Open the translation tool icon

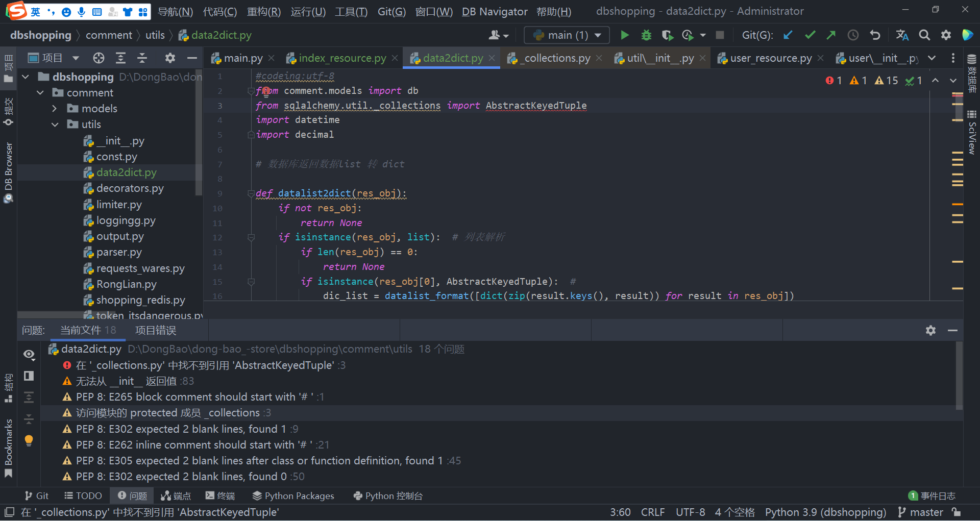(902, 35)
